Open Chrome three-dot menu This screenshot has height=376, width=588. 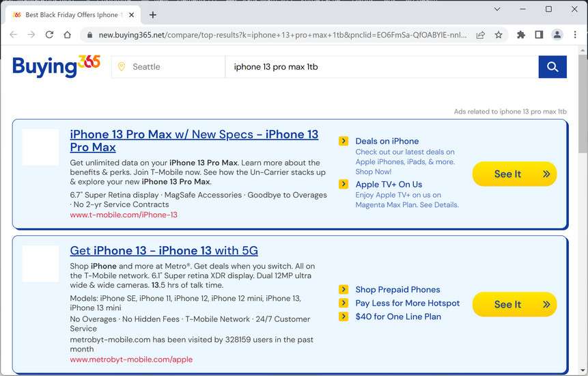click(575, 35)
